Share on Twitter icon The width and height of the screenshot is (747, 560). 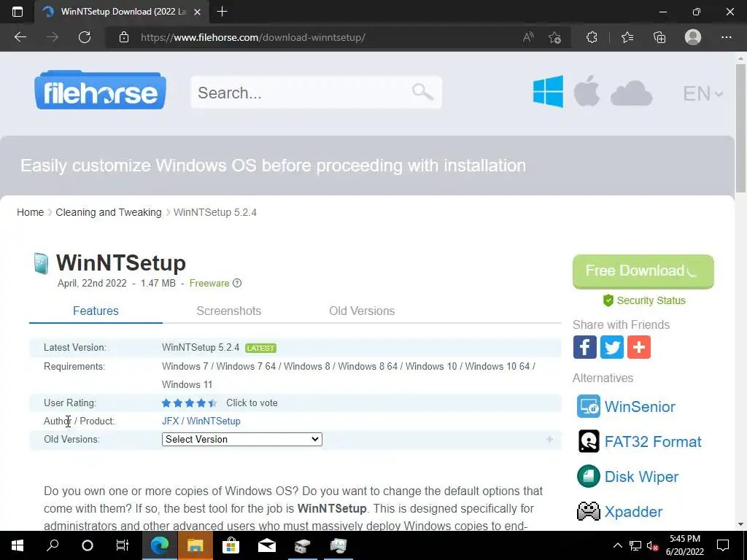612,347
